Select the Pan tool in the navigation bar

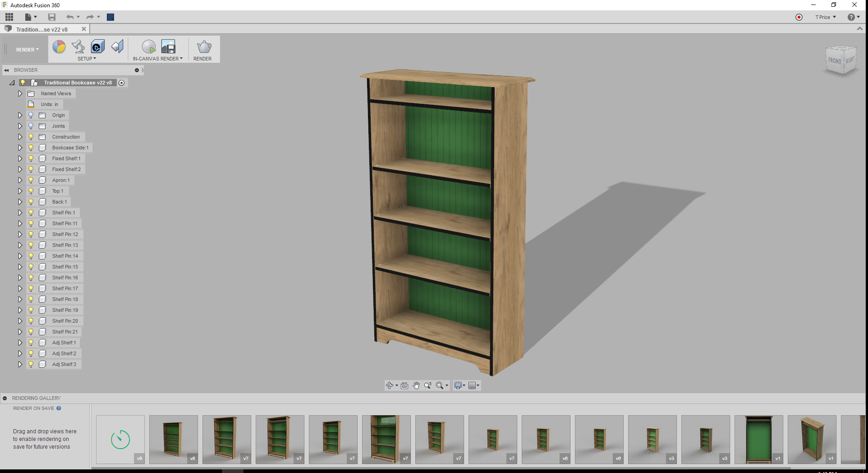[x=416, y=385]
